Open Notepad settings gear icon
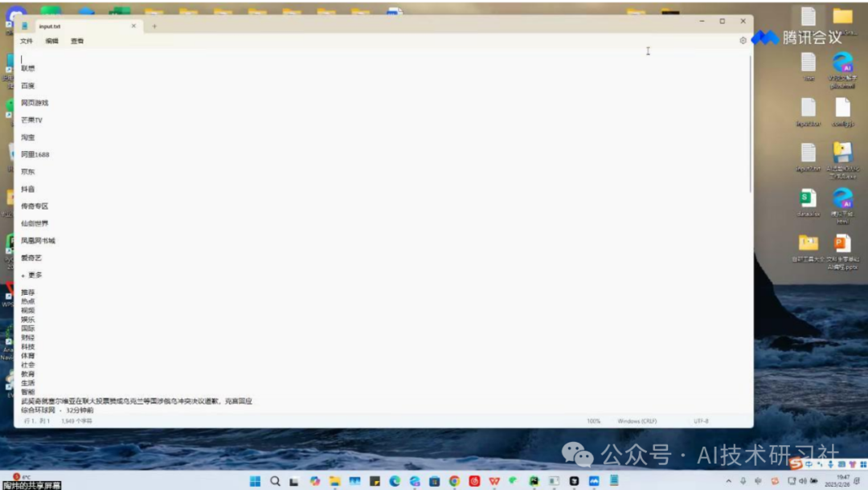This screenshot has width=868, height=490. point(743,40)
